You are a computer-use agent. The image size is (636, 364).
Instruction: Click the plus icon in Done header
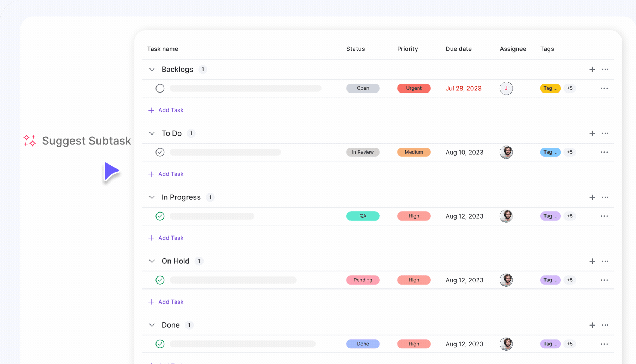coord(592,325)
